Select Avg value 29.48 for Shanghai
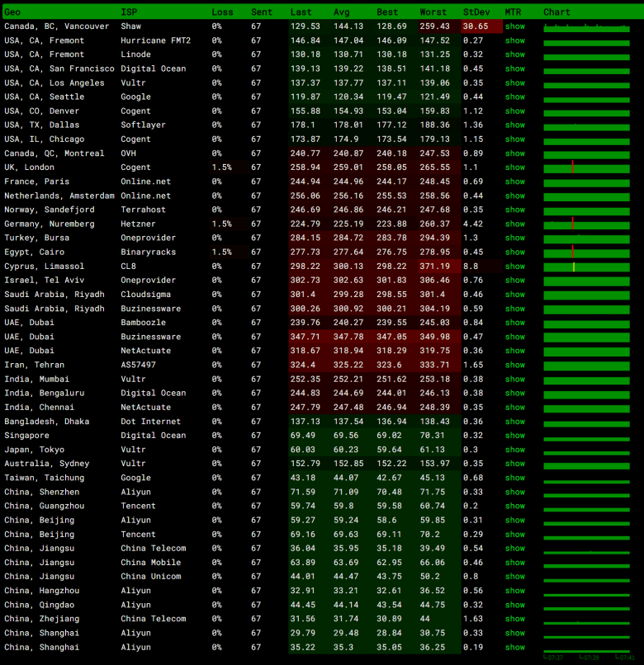644x665 pixels. point(346,633)
